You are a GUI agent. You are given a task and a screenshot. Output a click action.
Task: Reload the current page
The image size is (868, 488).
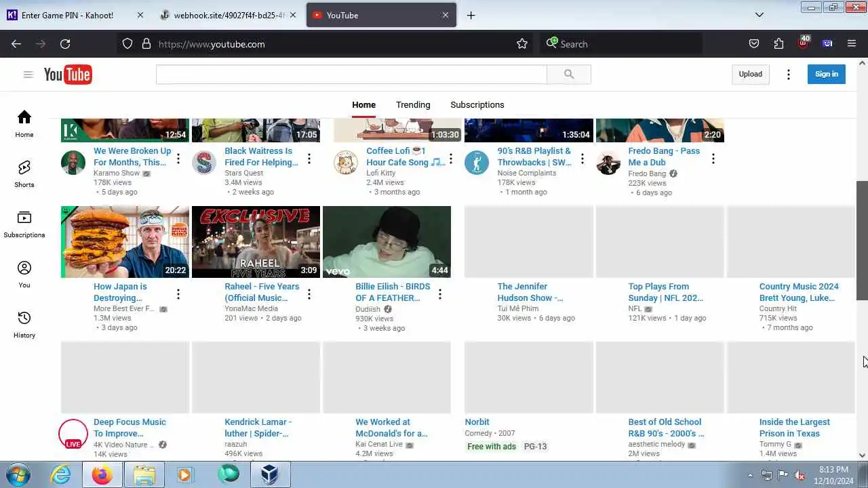pyautogui.click(x=65, y=44)
